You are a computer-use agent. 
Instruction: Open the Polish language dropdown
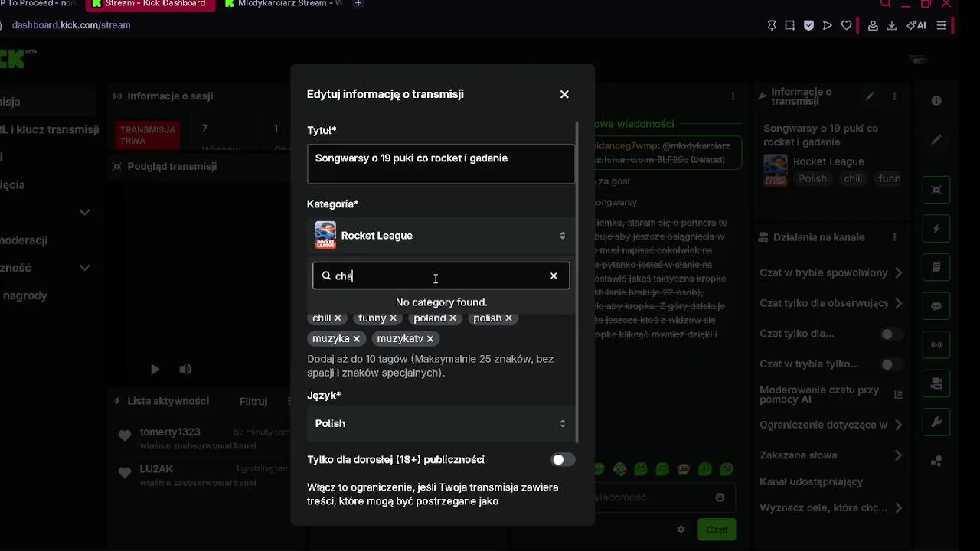[441, 423]
